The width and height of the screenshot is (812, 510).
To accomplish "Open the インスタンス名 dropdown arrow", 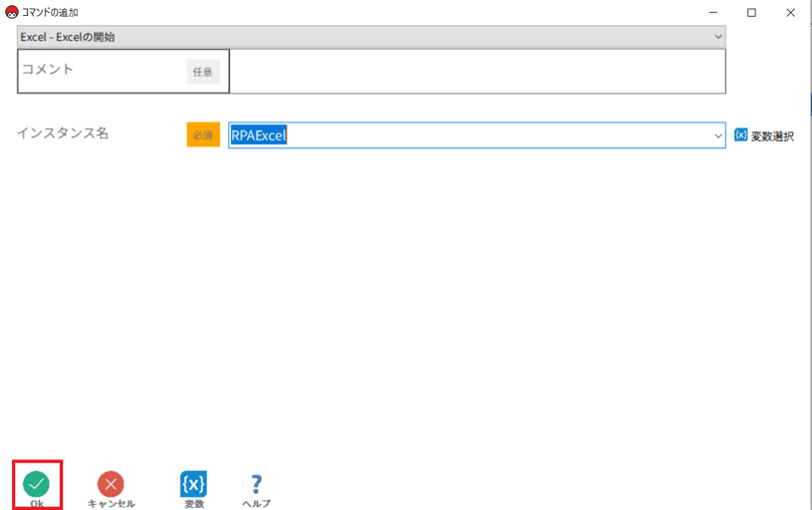I will 717,135.
